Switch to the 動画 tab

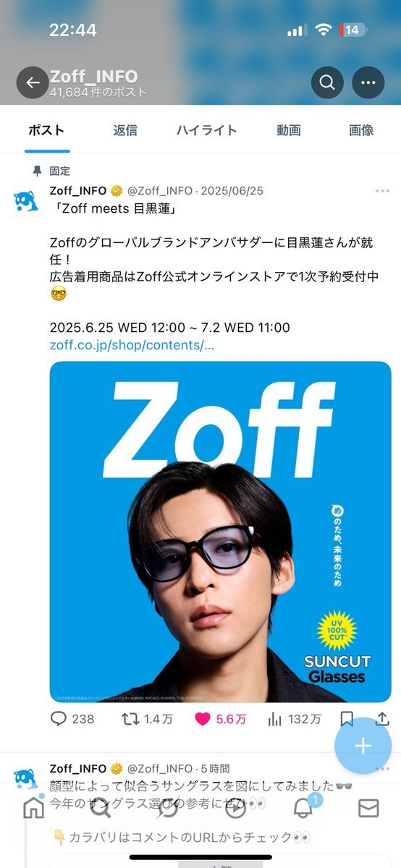tap(288, 130)
